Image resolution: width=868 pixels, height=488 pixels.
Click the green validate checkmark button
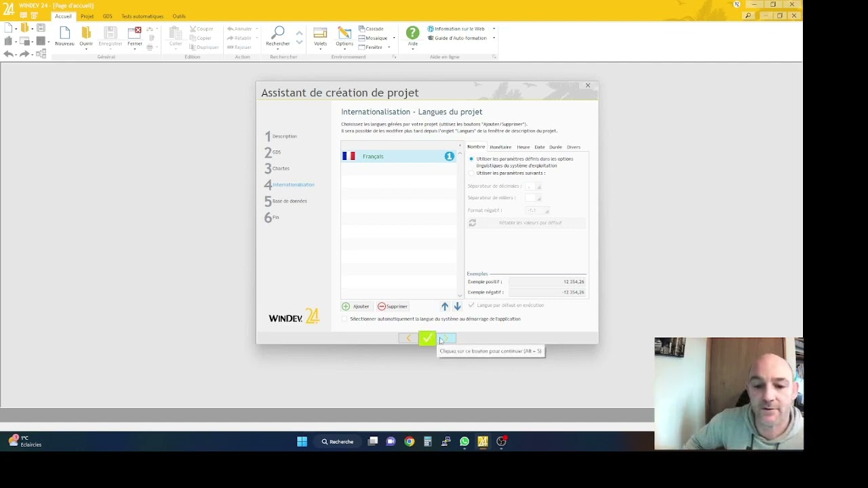[x=427, y=338]
